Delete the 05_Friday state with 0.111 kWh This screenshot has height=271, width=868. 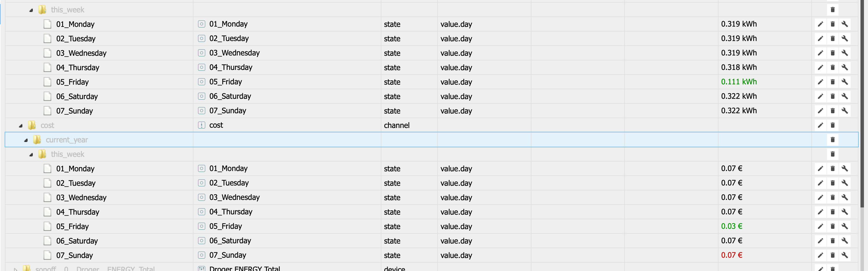point(832,82)
